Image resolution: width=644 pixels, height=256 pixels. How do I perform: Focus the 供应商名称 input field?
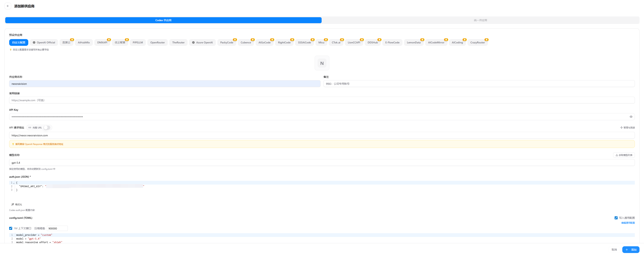(165, 84)
